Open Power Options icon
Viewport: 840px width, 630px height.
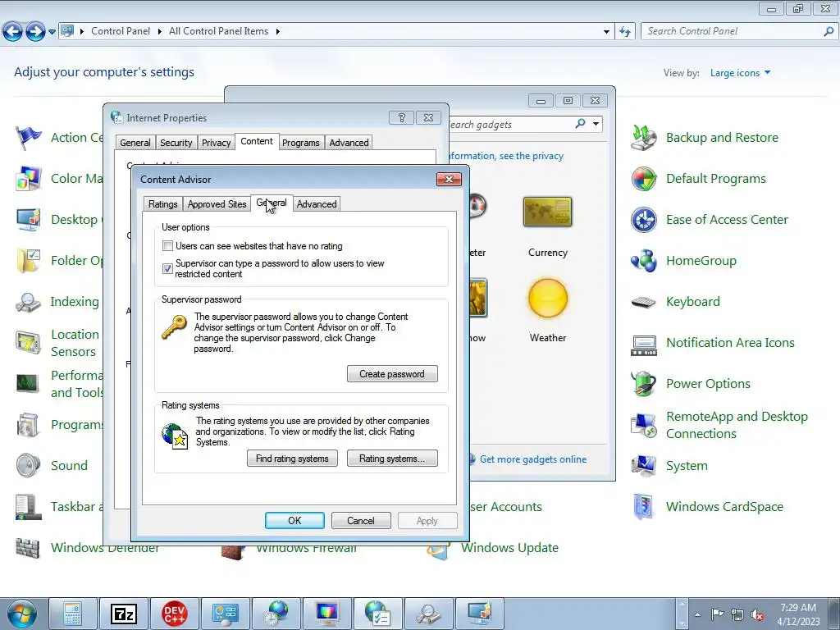click(644, 384)
